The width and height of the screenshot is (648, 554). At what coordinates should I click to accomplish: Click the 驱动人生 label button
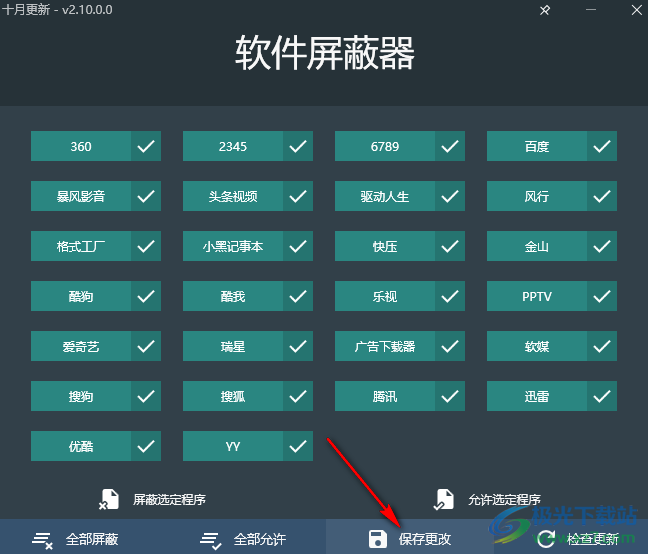click(385, 196)
